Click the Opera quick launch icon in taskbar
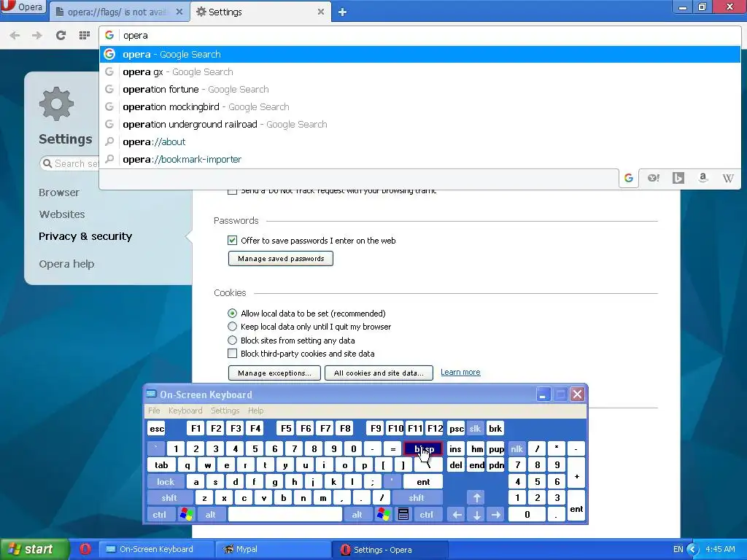The height and width of the screenshot is (560, 747). click(85, 549)
